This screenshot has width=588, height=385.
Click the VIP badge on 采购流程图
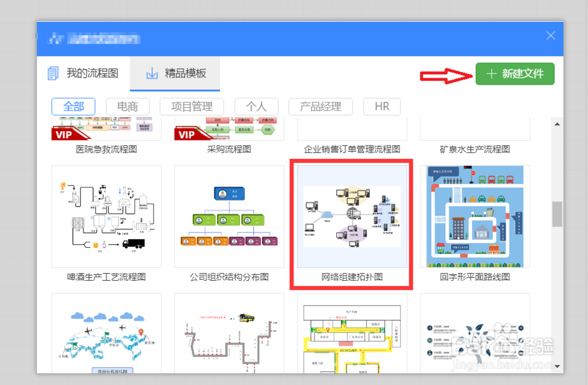point(186,134)
